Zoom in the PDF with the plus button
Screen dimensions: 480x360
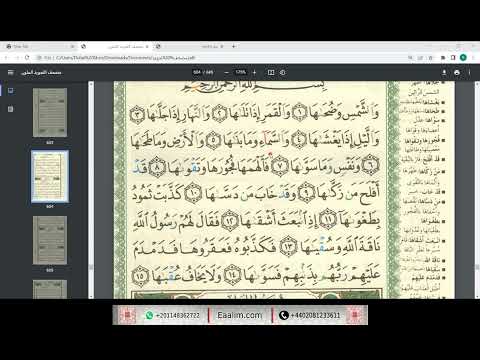point(255,72)
